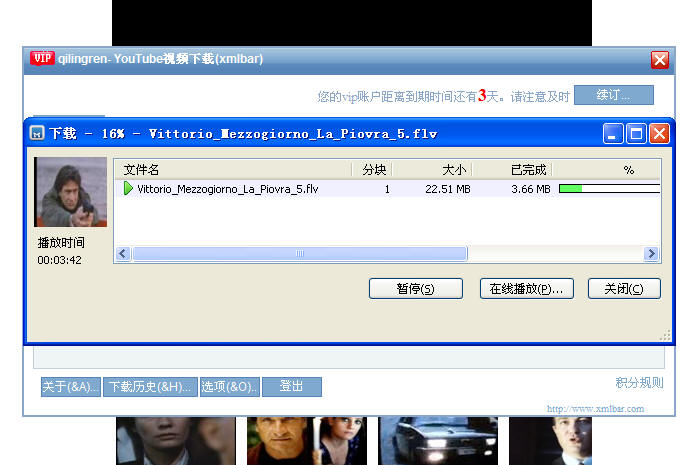Open online playback 在线播放(P)...
This screenshot has width=699, height=465.
pyautogui.click(x=526, y=288)
